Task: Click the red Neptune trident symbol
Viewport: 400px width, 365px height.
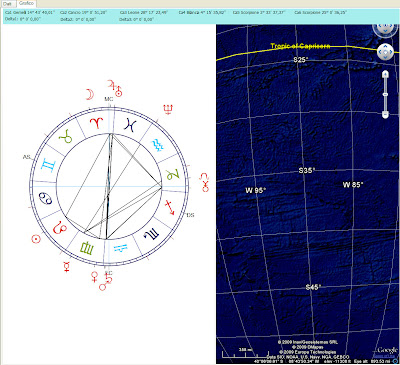Action: tap(168, 110)
